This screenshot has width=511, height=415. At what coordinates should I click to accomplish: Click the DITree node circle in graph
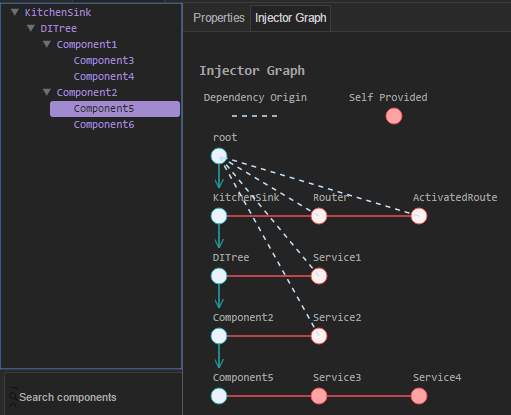pyautogui.click(x=219, y=276)
